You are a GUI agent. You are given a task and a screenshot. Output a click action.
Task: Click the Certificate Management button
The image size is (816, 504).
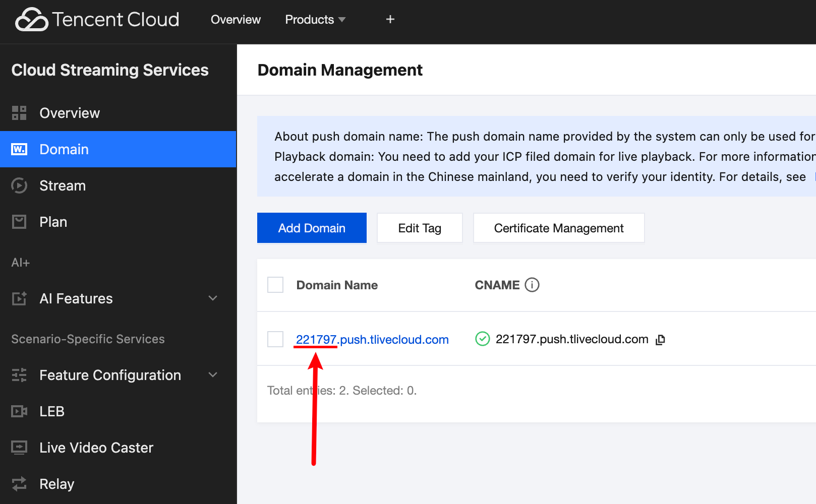click(x=558, y=228)
